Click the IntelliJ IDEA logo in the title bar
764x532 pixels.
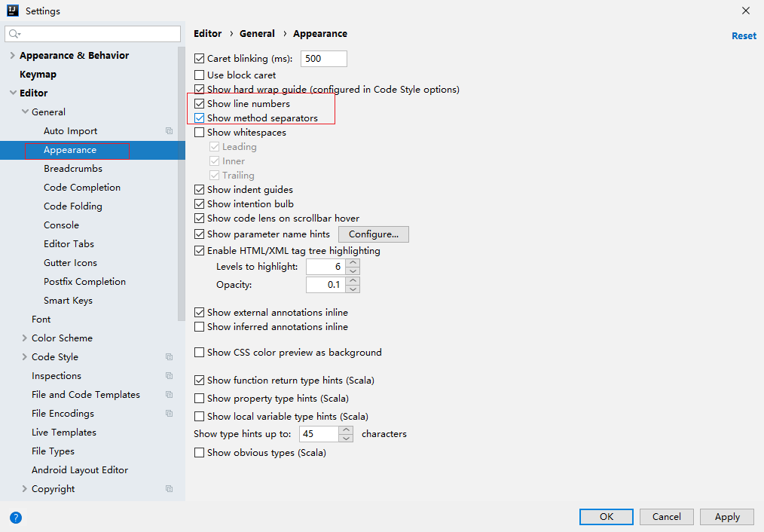[x=13, y=11]
